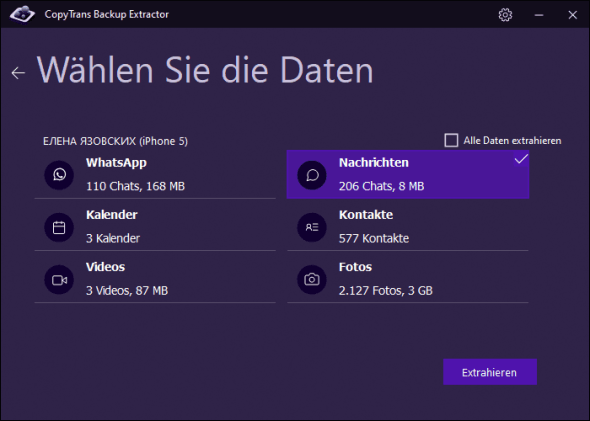Select the Kontakte contact card icon
This screenshot has width=590, height=421.
point(312,227)
